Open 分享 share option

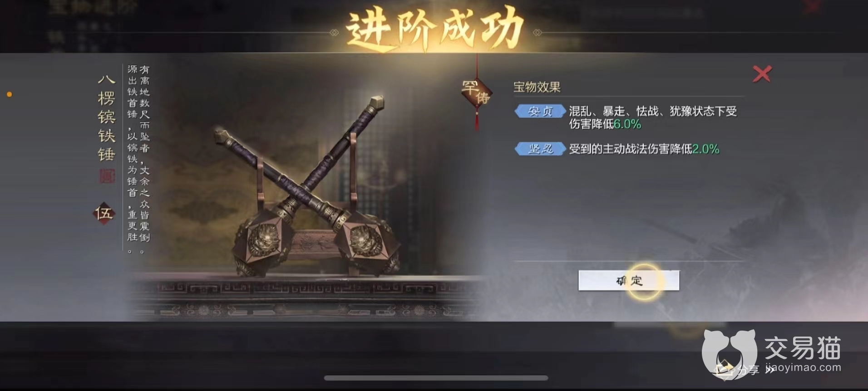tap(748, 370)
